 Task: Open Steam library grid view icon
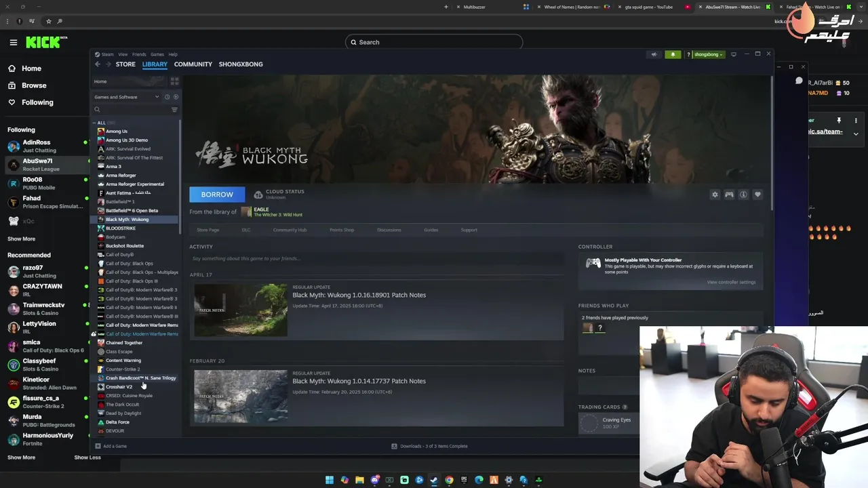click(174, 81)
